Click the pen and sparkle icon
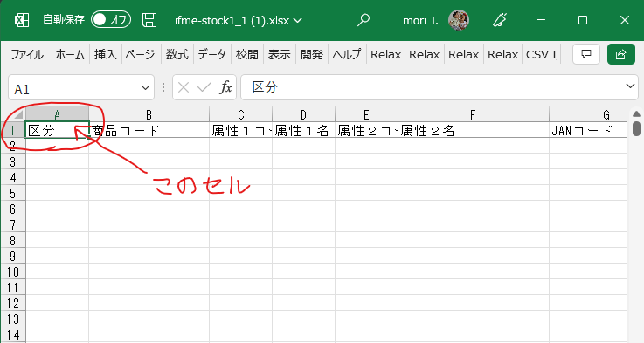Viewport: 644px width, 343px height. click(500, 20)
